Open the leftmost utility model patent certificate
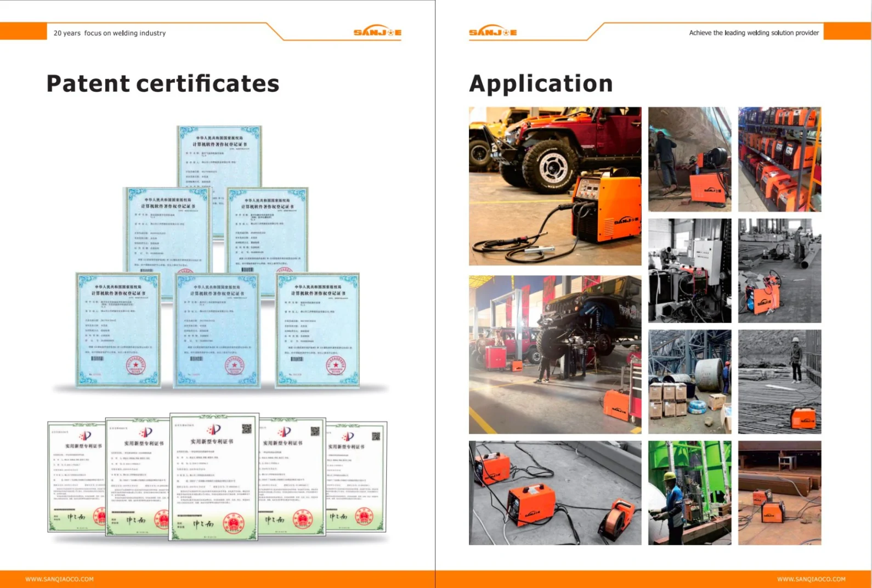 pos(76,476)
